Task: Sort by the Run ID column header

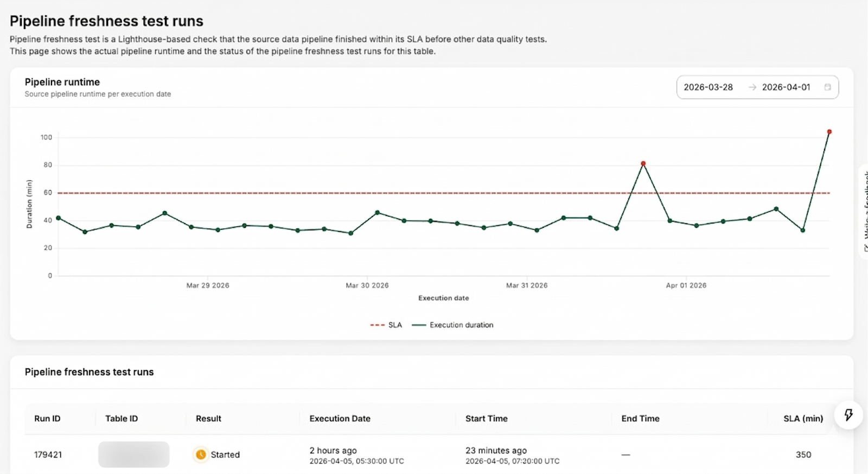Action: pyautogui.click(x=47, y=419)
